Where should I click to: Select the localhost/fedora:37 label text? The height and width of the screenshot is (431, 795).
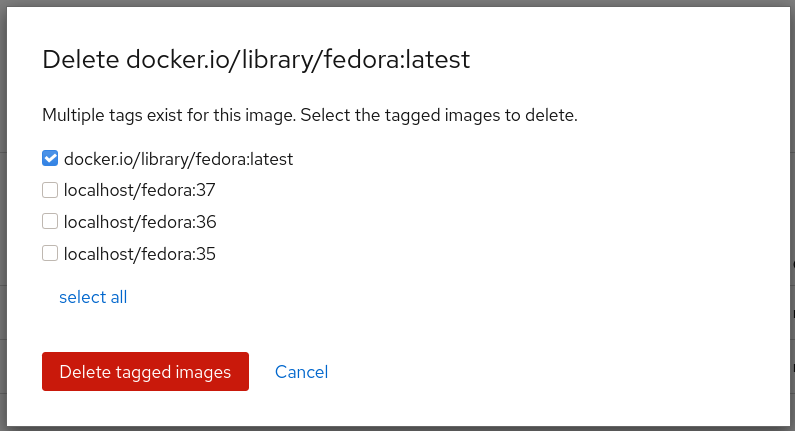click(139, 190)
